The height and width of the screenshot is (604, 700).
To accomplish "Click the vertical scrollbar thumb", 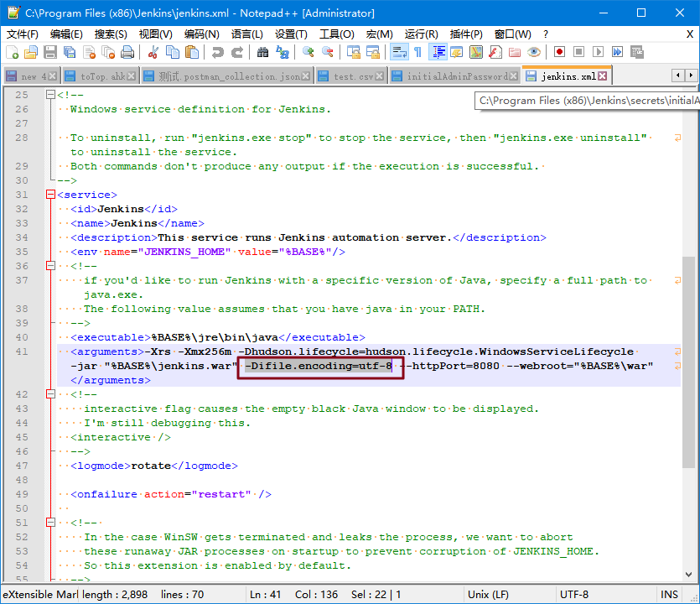I will [x=689, y=362].
